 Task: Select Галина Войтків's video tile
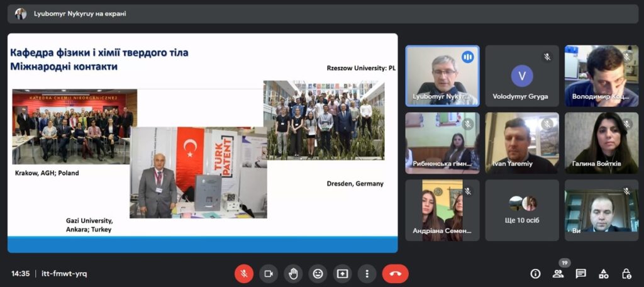pyautogui.click(x=602, y=143)
